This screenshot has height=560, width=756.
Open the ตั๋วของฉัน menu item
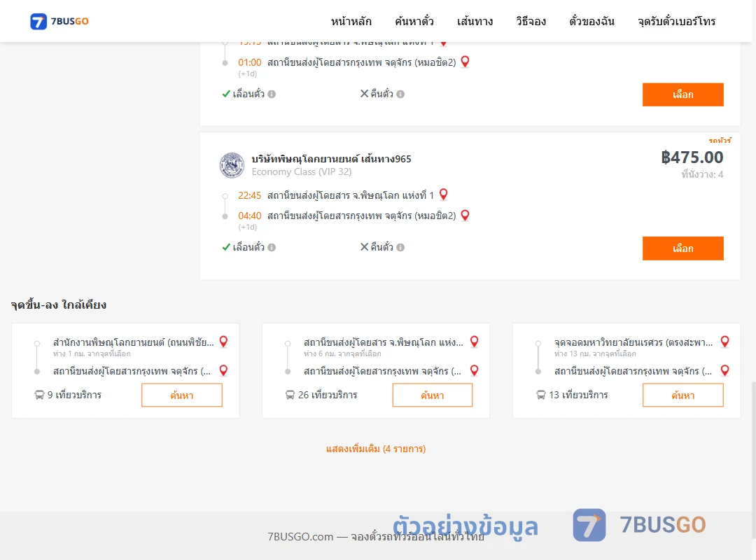591,21
